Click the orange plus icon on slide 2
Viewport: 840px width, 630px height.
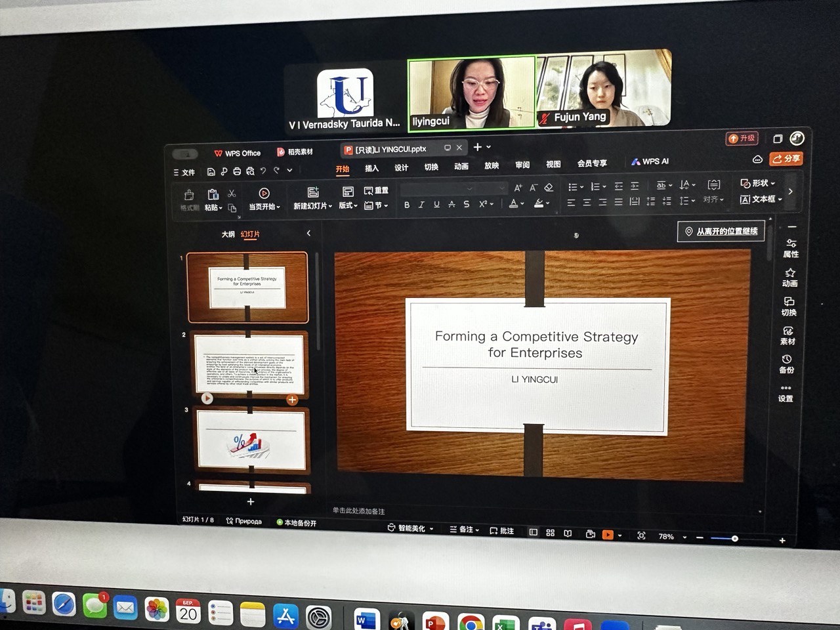(292, 400)
